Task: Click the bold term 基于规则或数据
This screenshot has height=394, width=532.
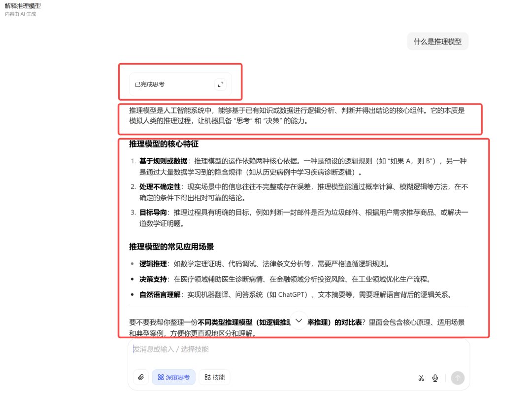Action: (163, 161)
